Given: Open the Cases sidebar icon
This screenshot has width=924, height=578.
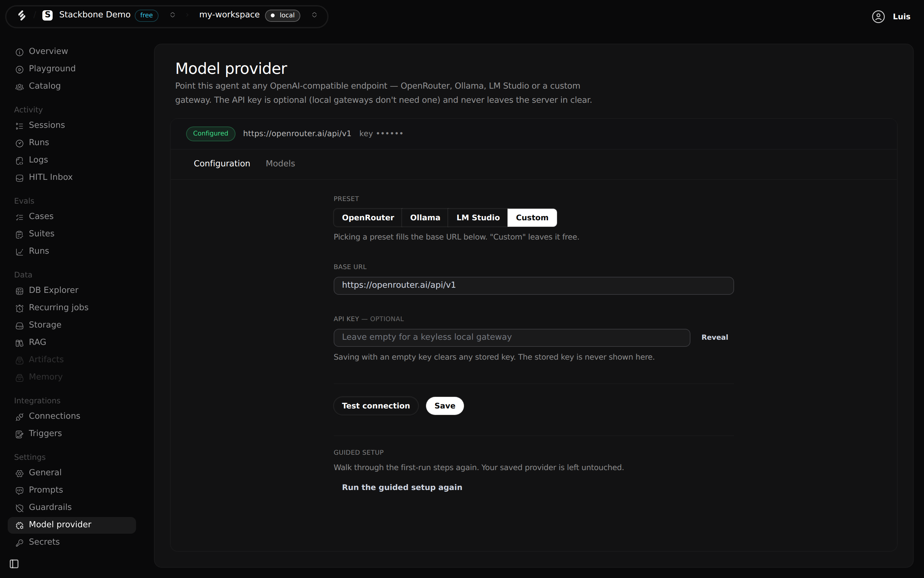Looking at the screenshot, I should click(20, 217).
